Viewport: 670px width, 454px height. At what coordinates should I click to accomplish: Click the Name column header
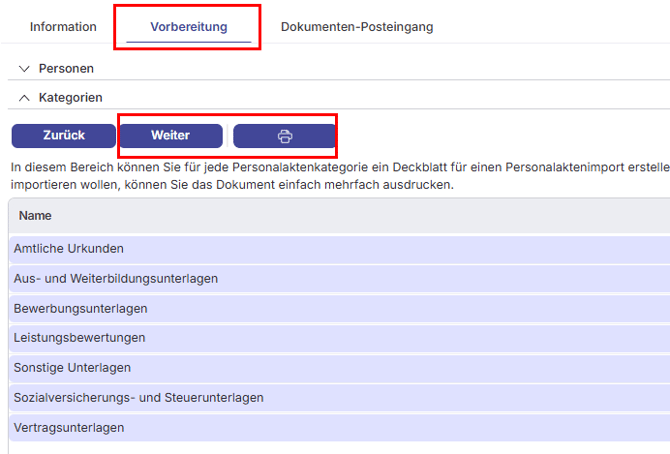point(35,215)
